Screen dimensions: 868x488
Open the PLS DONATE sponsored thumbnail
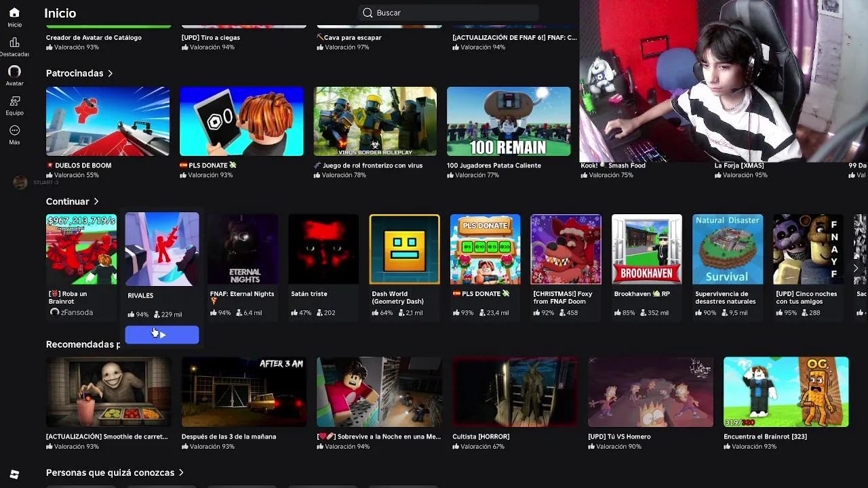coord(241,121)
